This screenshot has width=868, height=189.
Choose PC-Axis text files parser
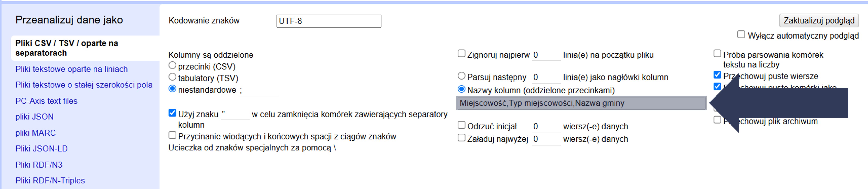(x=46, y=101)
